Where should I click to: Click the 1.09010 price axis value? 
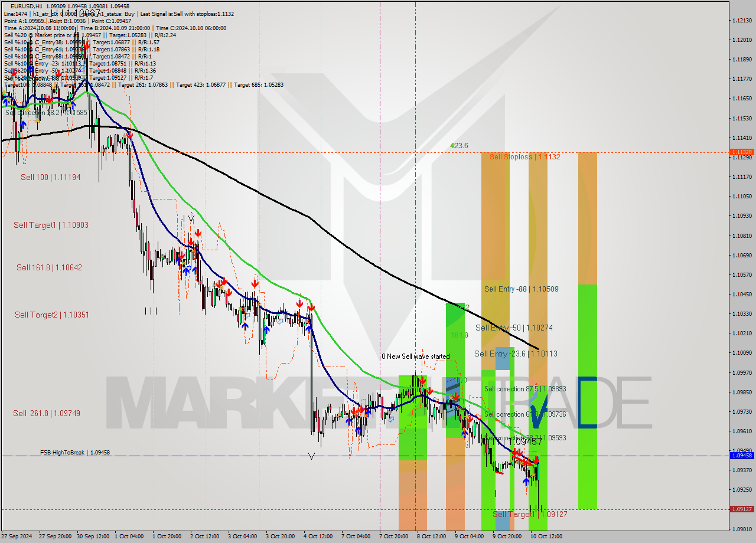tap(741, 529)
